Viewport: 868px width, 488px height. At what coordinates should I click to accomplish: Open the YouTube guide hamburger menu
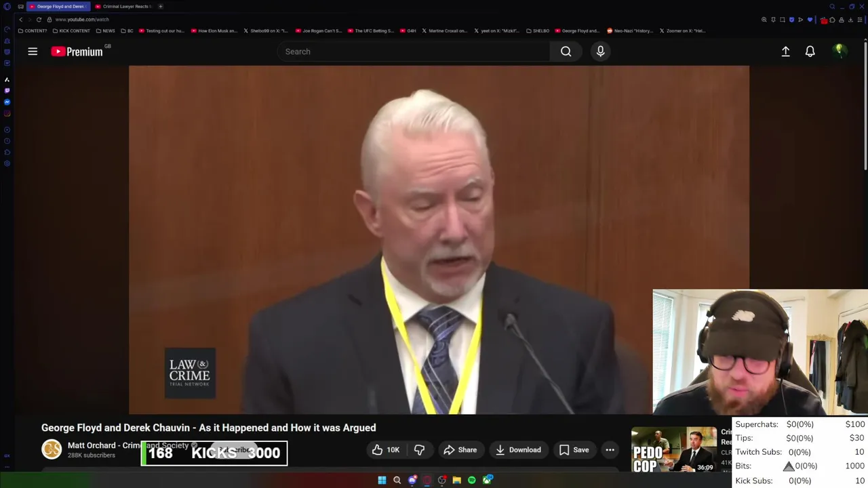pyautogui.click(x=33, y=52)
